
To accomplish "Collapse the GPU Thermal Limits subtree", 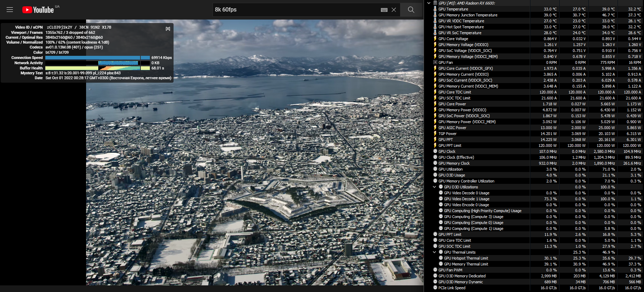I will [x=434, y=252].
